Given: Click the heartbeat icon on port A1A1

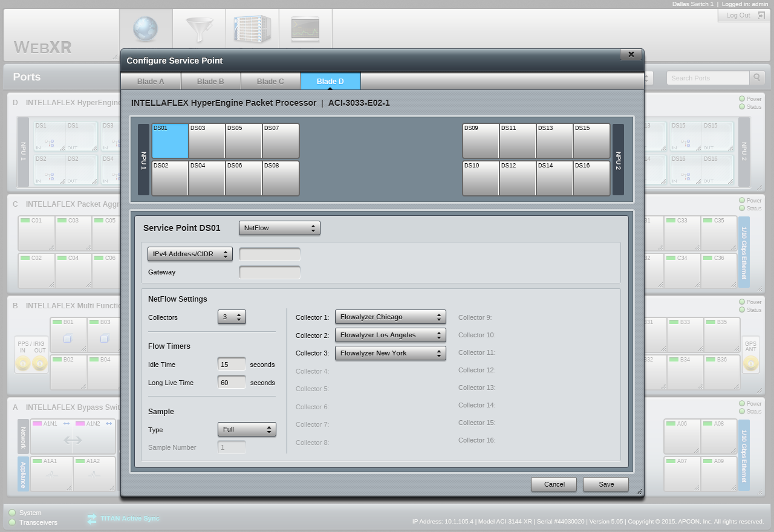Looking at the screenshot, I should point(51,475).
